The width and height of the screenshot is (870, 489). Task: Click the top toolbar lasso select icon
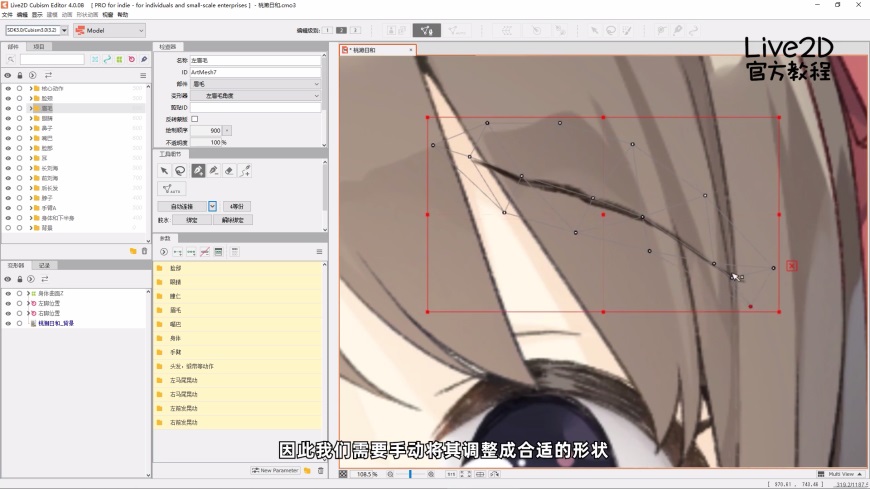[611, 31]
